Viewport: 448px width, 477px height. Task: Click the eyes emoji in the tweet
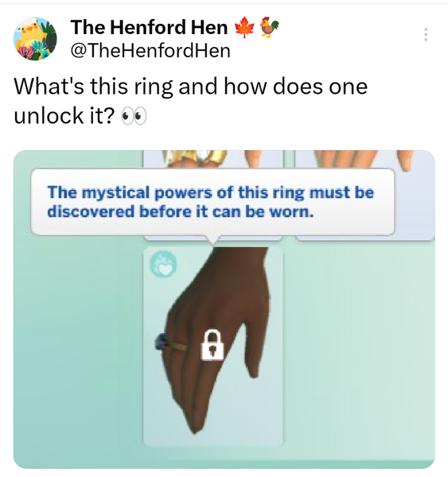click(134, 116)
